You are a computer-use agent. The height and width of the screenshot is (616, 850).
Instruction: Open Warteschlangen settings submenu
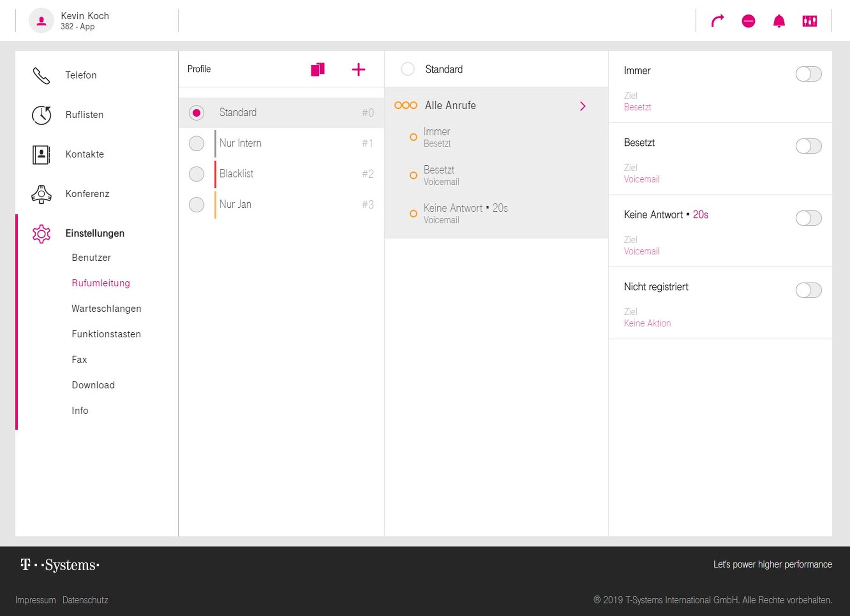[106, 308]
